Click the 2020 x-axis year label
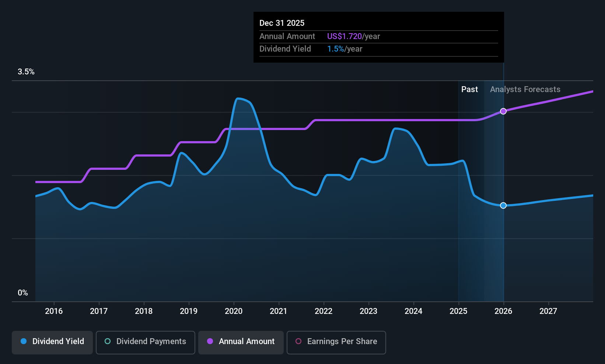 (234, 311)
